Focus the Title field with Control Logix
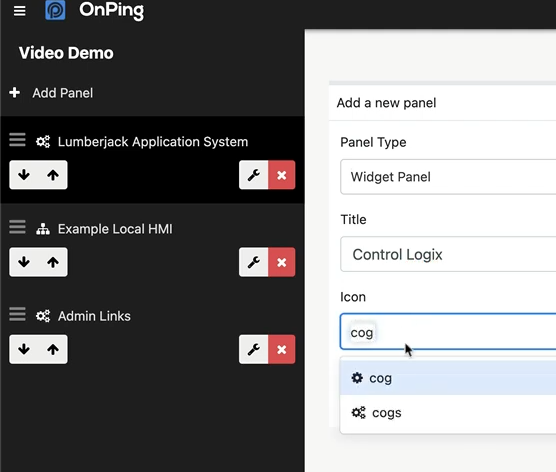556x472 pixels. point(448,254)
